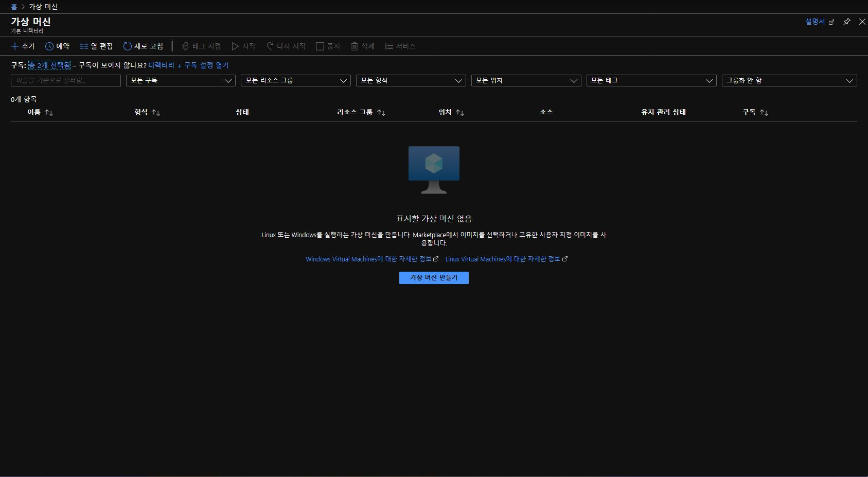Click 다시 시작 (restart) button
The image size is (868, 477).
286,46
